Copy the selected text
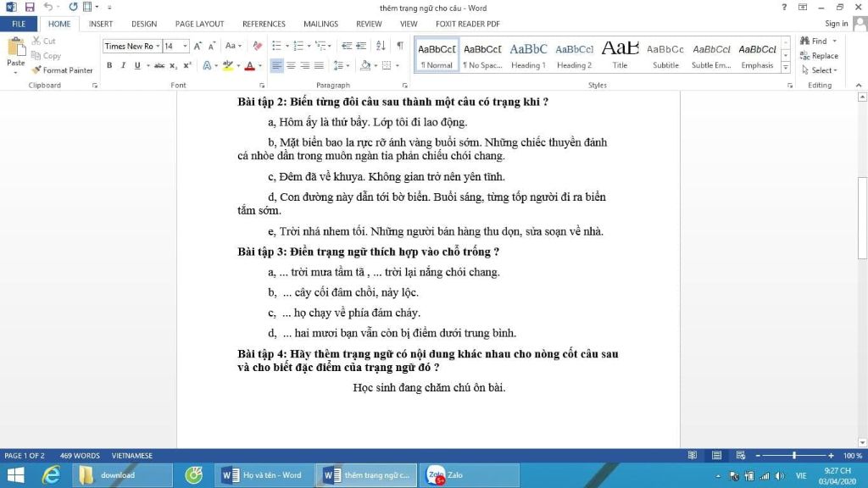 tap(46, 55)
